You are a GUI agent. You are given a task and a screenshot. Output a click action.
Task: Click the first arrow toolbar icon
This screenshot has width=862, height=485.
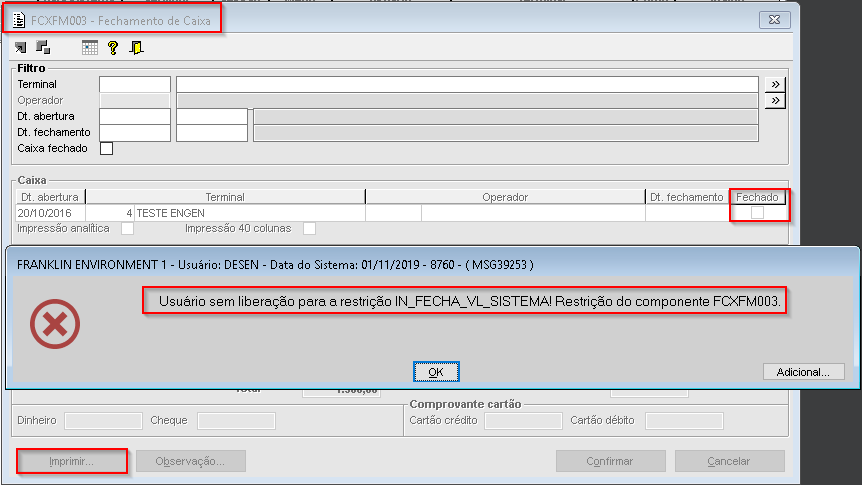click(21, 48)
